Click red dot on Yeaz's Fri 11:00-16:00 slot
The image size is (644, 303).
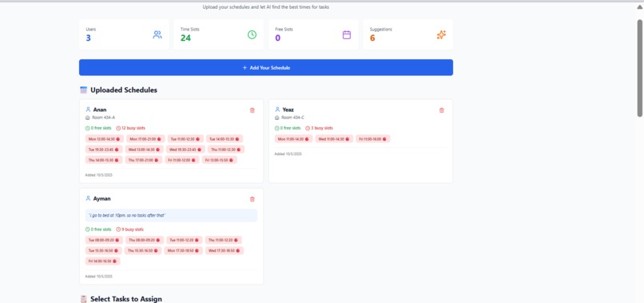(384, 139)
